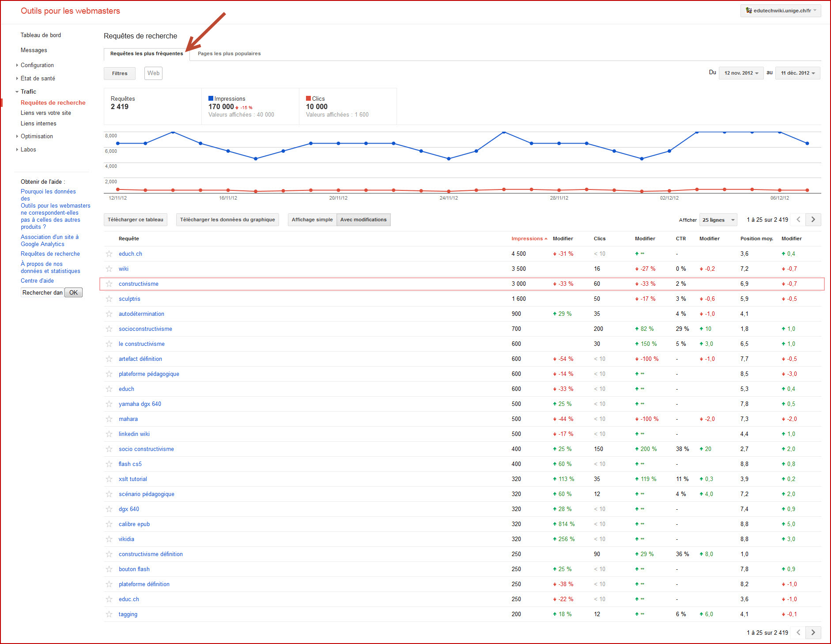
Task: Star the mahara query row
Action: point(109,419)
